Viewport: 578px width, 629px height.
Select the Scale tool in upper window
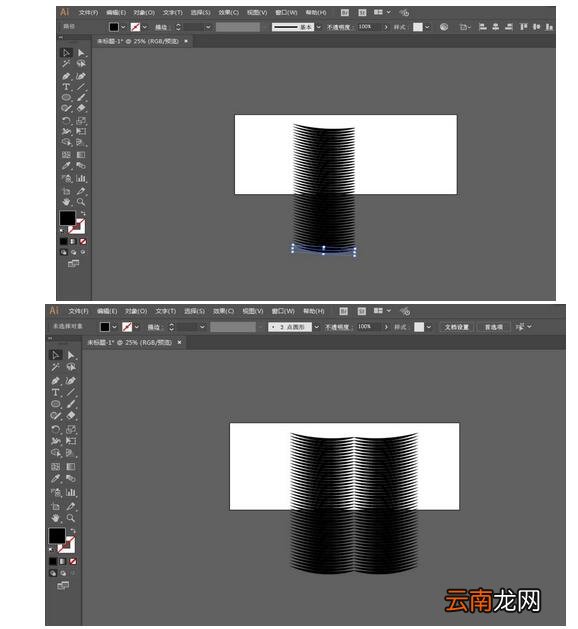[81, 120]
